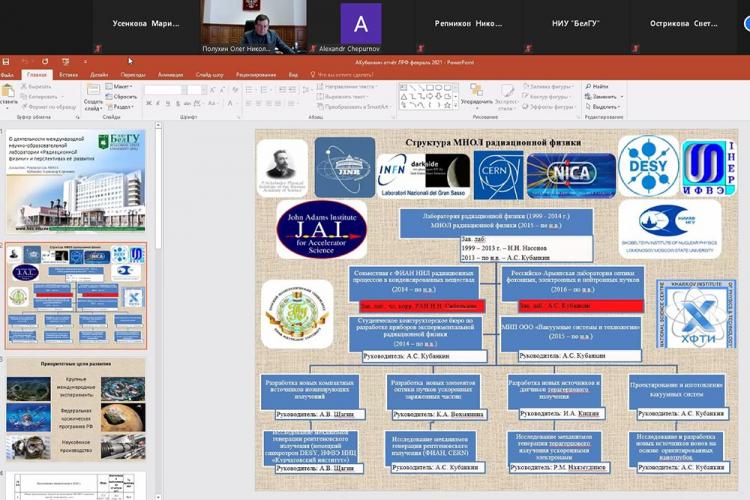Viewport: 750px width, 500px height.
Task: Select the first slide thumbnail
Action: coord(76,181)
